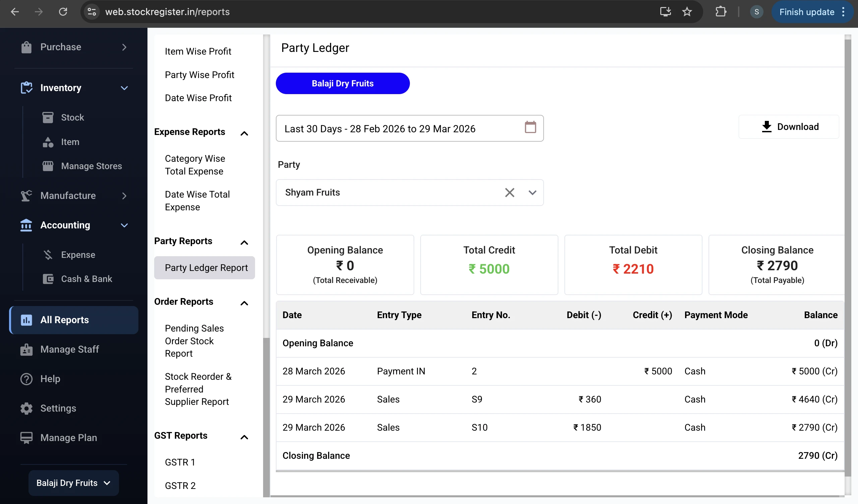The width and height of the screenshot is (858, 504).
Task: Select the Balaji Dry Fruits tab pill
Action: click(343, 83)
